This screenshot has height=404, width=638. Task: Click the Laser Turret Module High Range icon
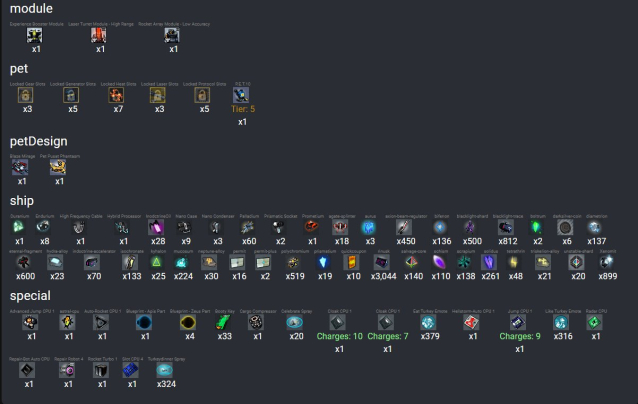point(99,35)
